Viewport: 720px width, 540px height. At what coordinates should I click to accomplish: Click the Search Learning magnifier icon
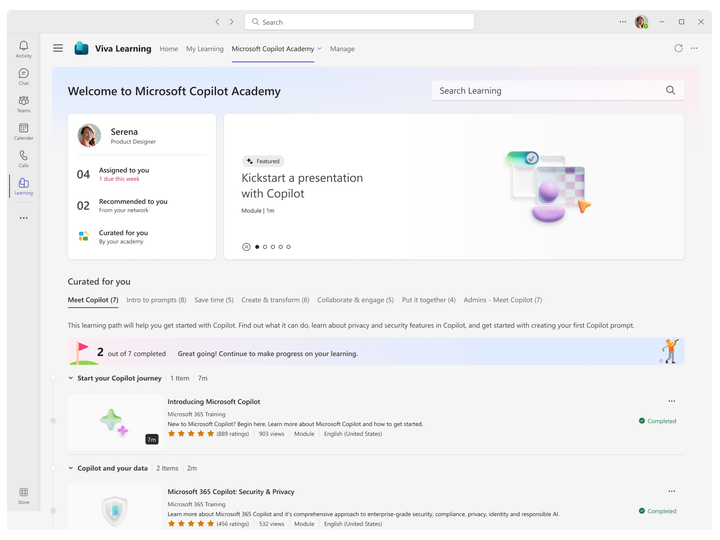click(670, 90)
